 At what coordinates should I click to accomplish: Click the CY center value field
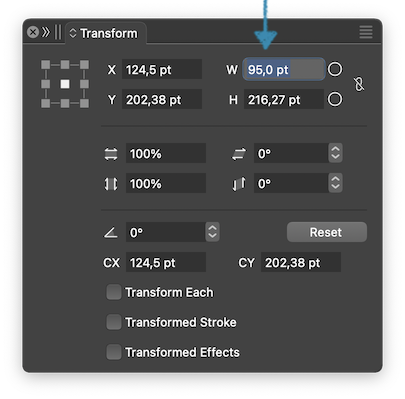click(301, 262)
